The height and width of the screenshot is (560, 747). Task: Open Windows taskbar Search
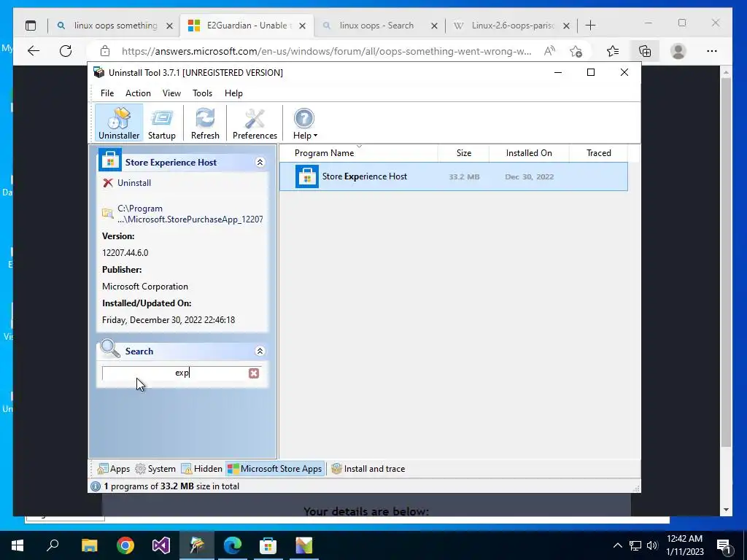pyautogui.click(x=53, y=545)
